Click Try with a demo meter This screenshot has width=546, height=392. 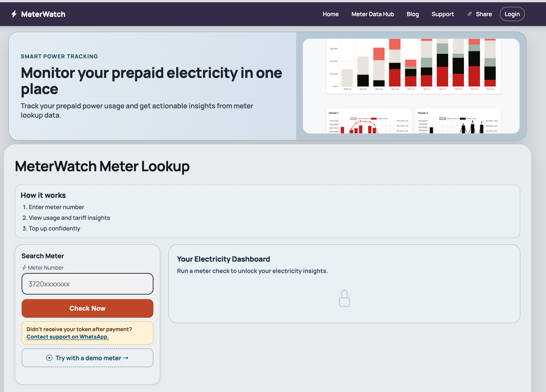(x=87, y=358)
